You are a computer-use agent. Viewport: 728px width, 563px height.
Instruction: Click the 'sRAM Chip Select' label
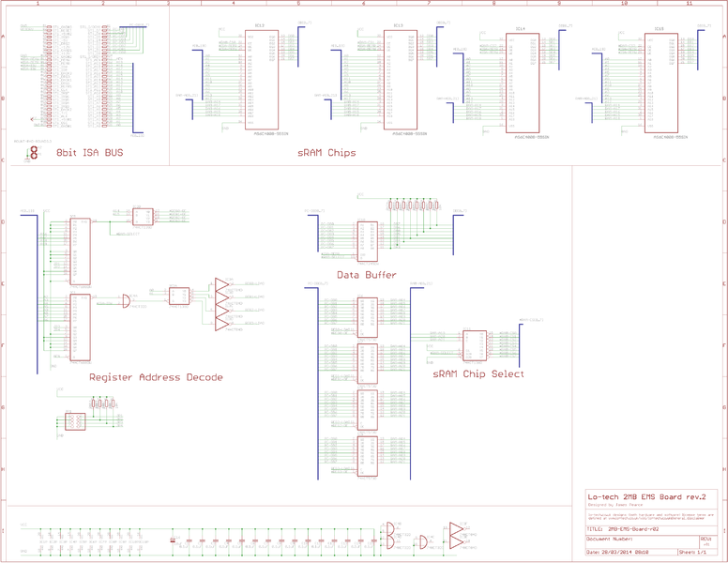tap(478, 374)
